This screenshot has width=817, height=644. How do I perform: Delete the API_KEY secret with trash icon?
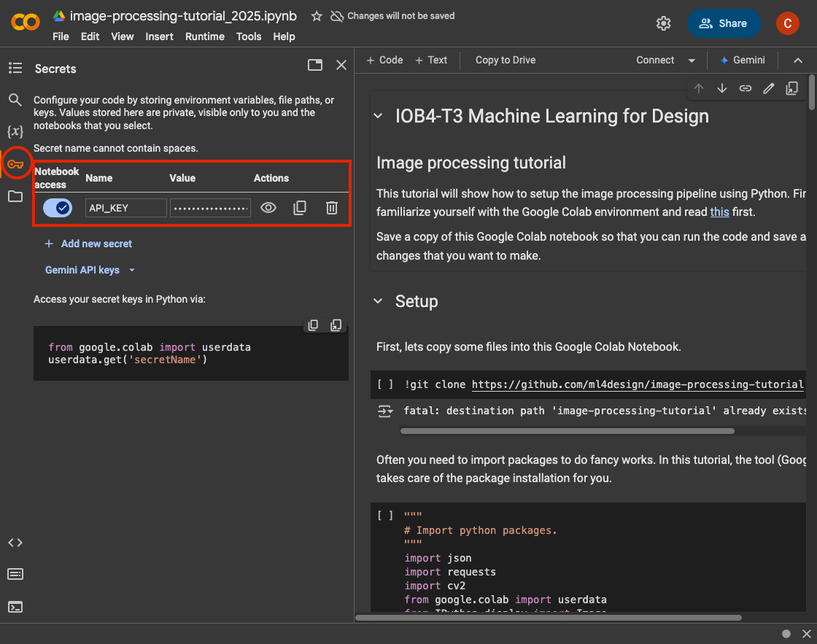pyautogui.click(x=331, y=208)
